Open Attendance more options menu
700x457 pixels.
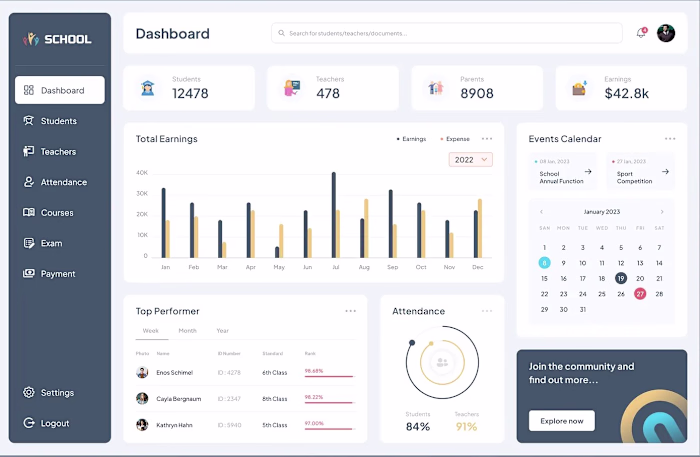coord(487,311)
